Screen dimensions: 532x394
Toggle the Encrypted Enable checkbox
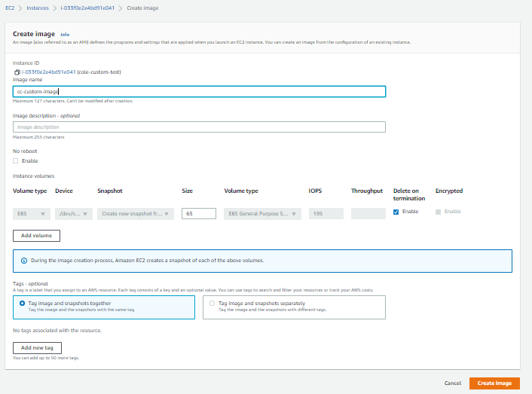coord(438,212)
